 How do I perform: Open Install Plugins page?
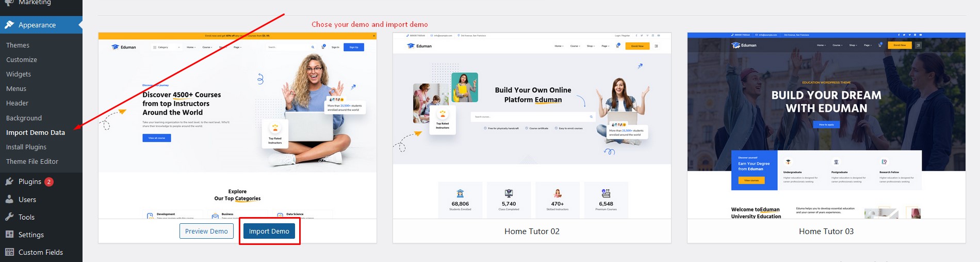click(x=26, y=147)
